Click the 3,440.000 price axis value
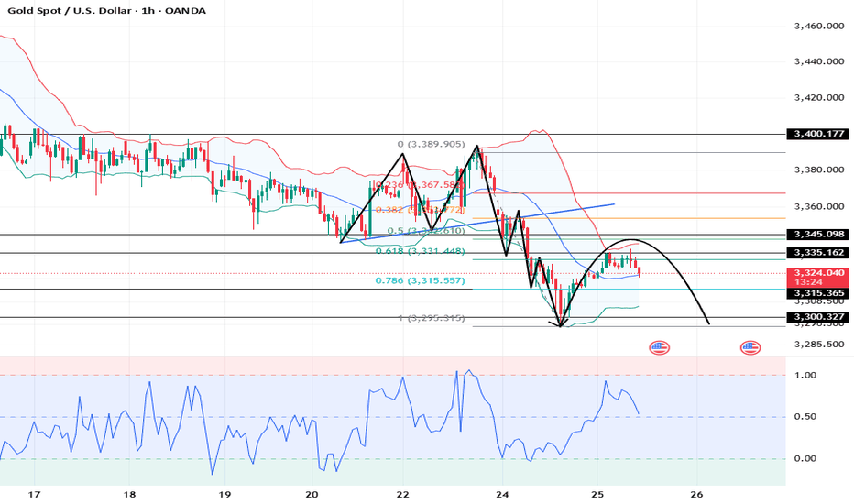The width and height of the screenshot is (854, 504). click(819, 61)
